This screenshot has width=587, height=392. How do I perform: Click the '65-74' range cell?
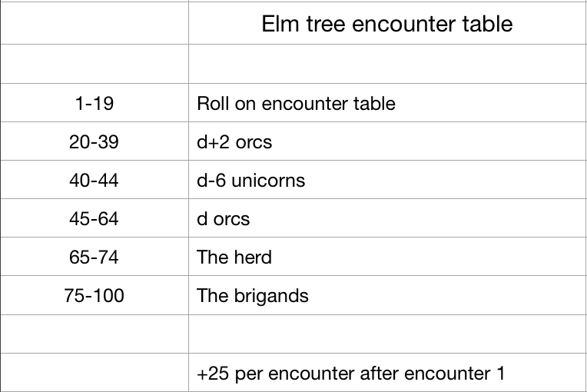[x=95, y=257]
